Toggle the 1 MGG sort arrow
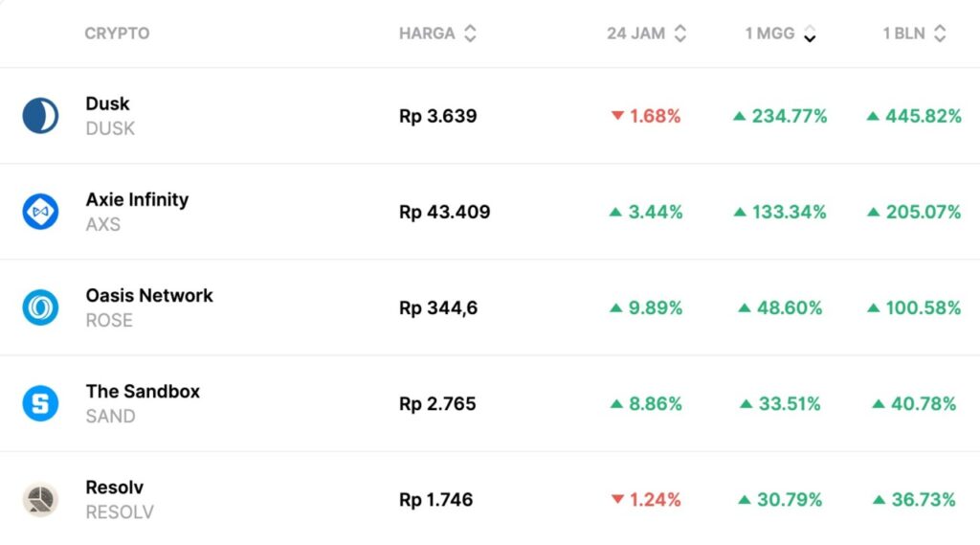Screen dimensions: 980x545 [810, 34]
